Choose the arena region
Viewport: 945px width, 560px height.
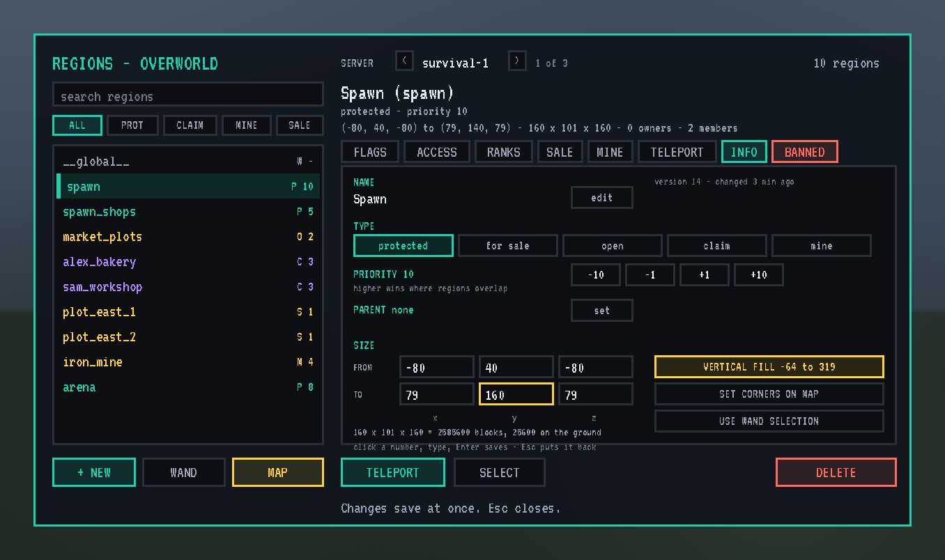pos(188,387)
